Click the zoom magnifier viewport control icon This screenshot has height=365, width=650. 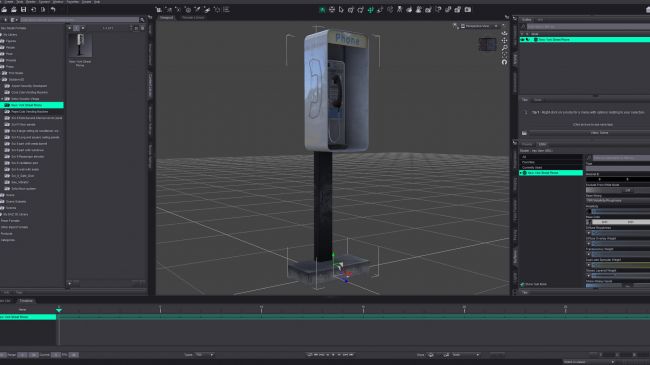pyautogui.click(x=504, y=48)
